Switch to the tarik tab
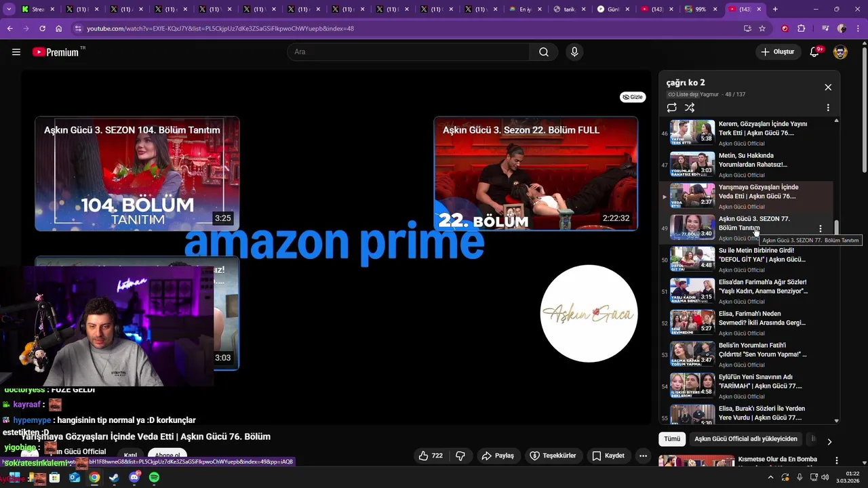 click(x=570, y=9)
